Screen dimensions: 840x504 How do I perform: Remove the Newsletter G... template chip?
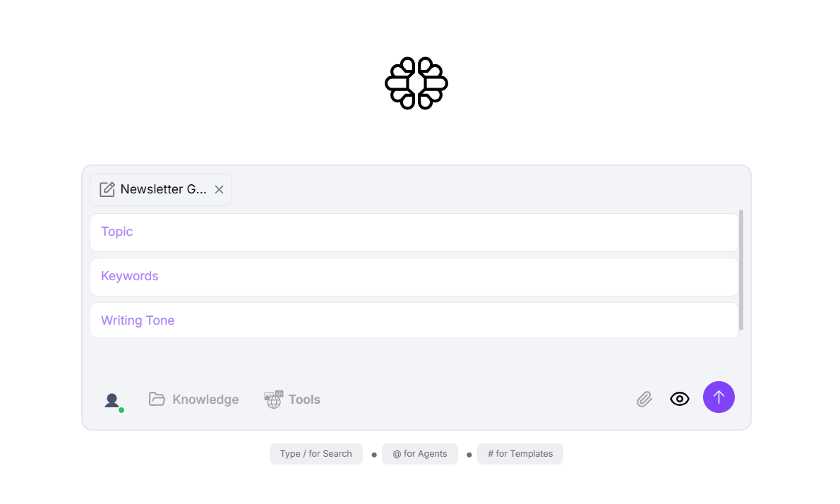point(219,190)
